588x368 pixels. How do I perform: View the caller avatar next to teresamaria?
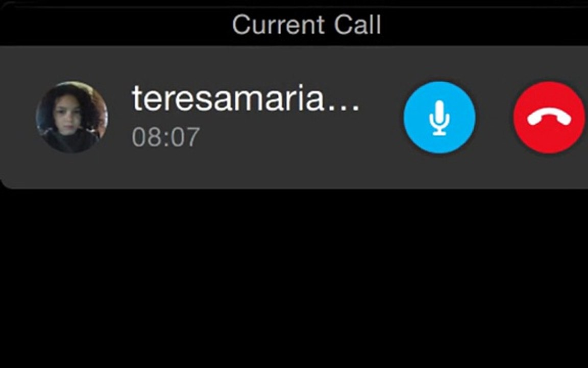click(x=71, y=117)
